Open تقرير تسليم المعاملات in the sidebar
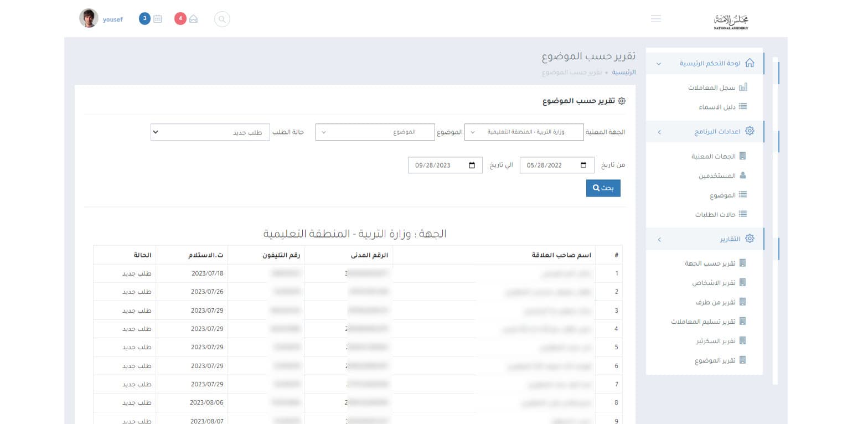 703,321
